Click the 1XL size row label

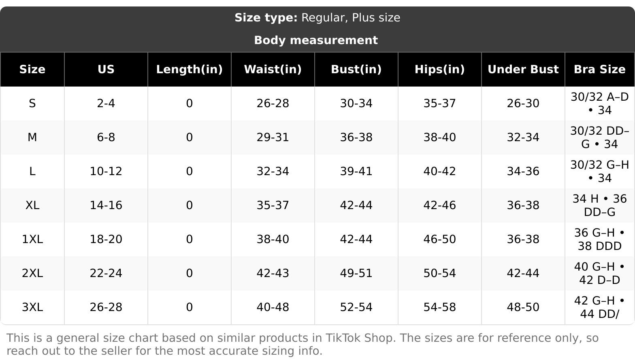click(x=32, y=239)
